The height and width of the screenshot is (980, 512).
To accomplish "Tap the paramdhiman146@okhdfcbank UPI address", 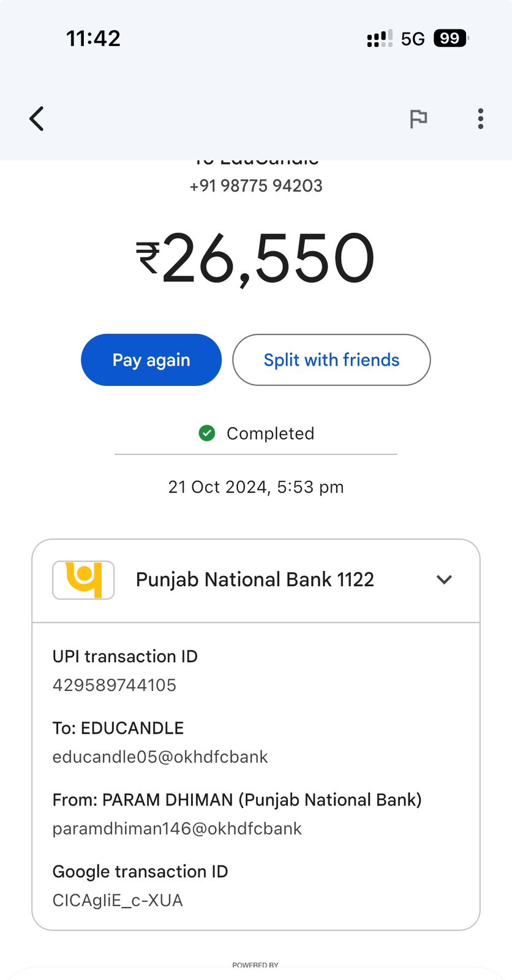I will point(177,829).
